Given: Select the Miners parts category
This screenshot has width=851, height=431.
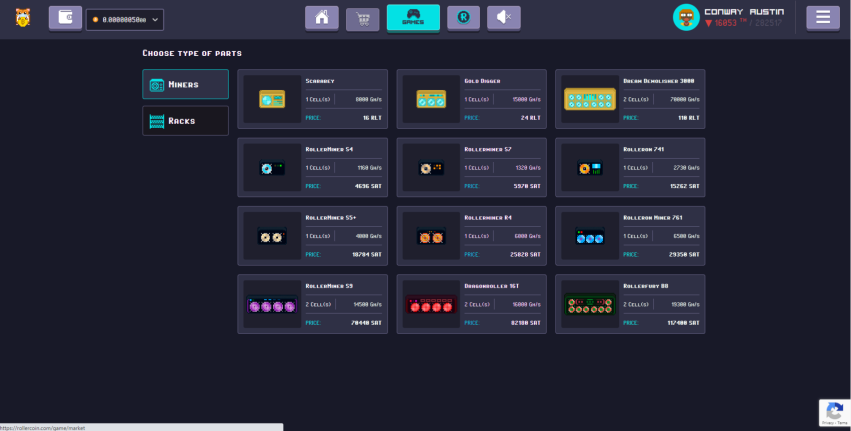Looking at the screenshot, I should click(186, 84).
